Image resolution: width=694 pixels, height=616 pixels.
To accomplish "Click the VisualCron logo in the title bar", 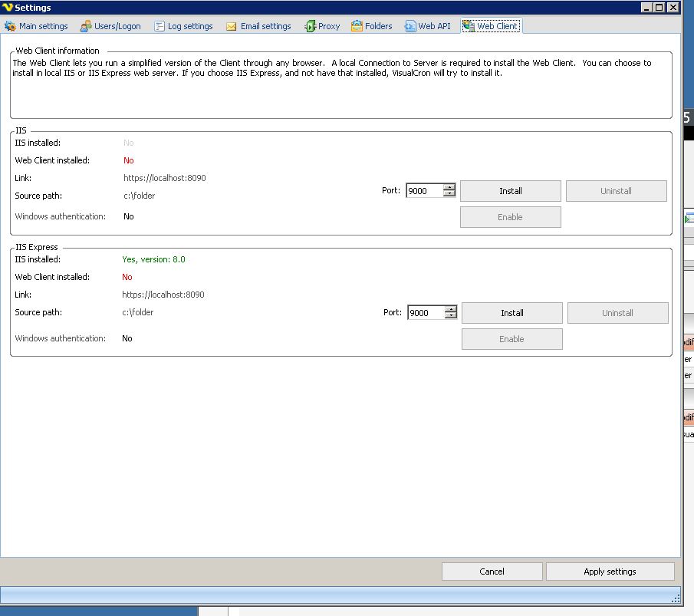I will pos(8,8).
